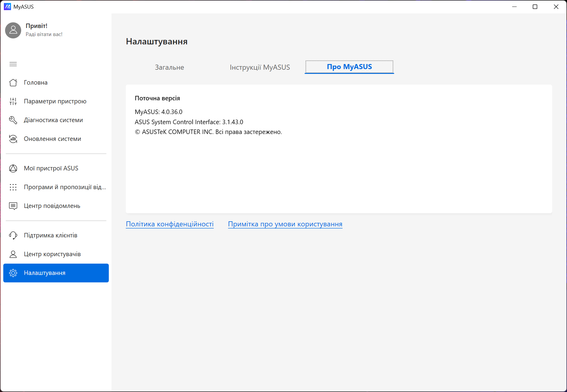Screen dimensions: 567x392
Task: Click the Привіт! greeting text
Action: click(36, 26)
